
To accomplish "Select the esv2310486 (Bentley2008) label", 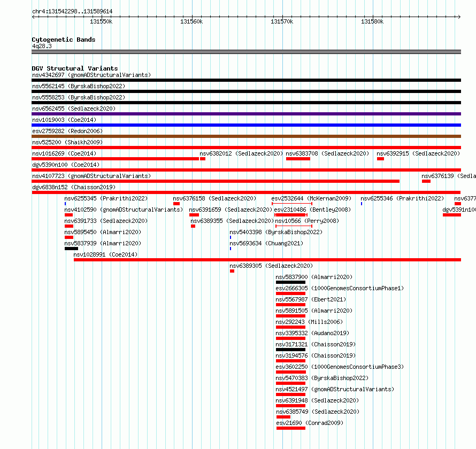I will (312, 210).
